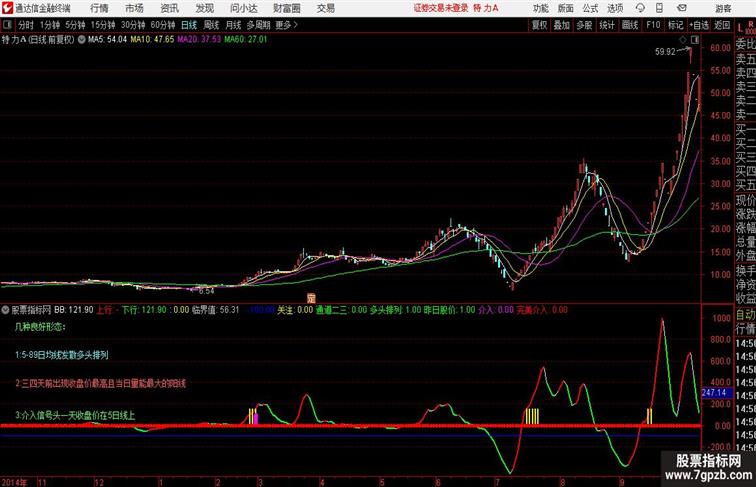This screenshot has height=487, width=756.
Task: Click the 特力A (日线 前复权) chart title
Action: pyautogui.click(x=38, y=40)
